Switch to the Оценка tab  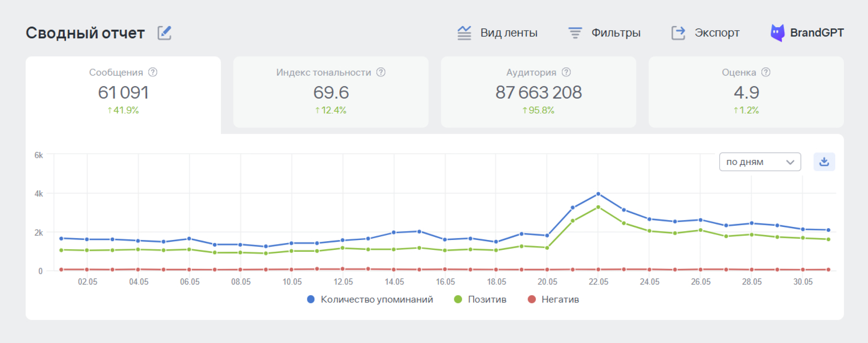click(746, 92)
